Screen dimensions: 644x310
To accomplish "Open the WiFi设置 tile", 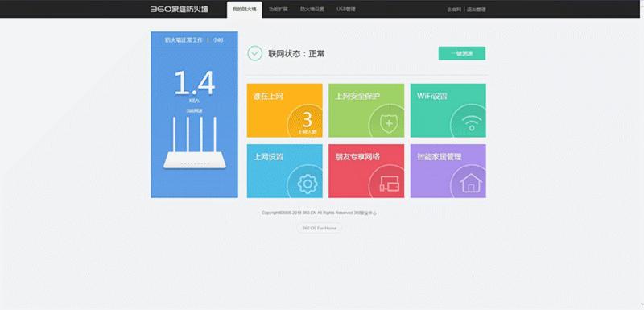I will coord(448,110).
